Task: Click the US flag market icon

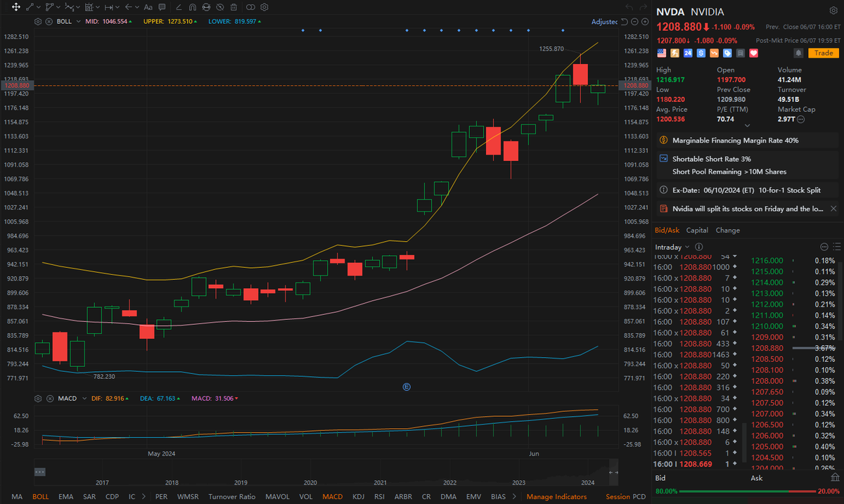Action: point(662,53)
